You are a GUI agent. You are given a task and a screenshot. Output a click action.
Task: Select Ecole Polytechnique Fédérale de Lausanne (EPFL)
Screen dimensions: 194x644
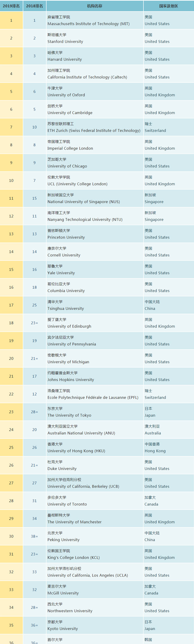pos(93,397)
